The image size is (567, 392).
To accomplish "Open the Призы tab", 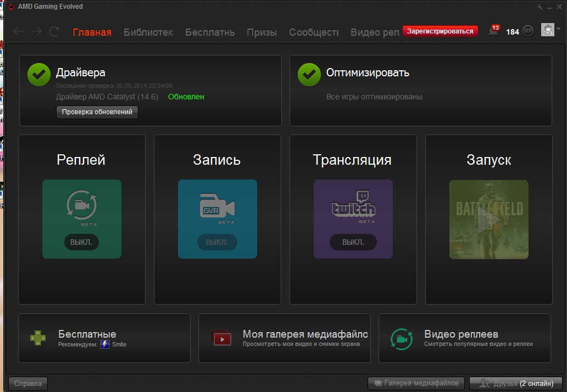I will [262, 32].
